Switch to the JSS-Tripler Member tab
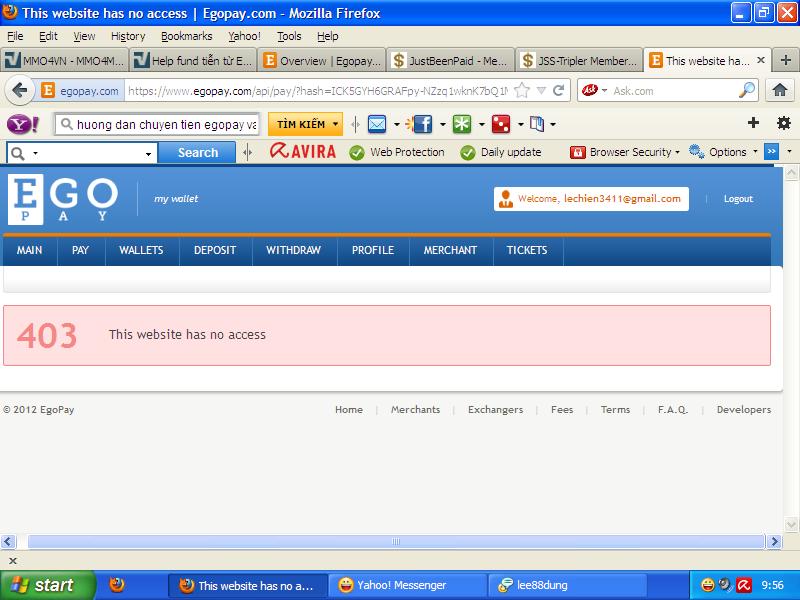800x600 pixels. coord(579,61)
